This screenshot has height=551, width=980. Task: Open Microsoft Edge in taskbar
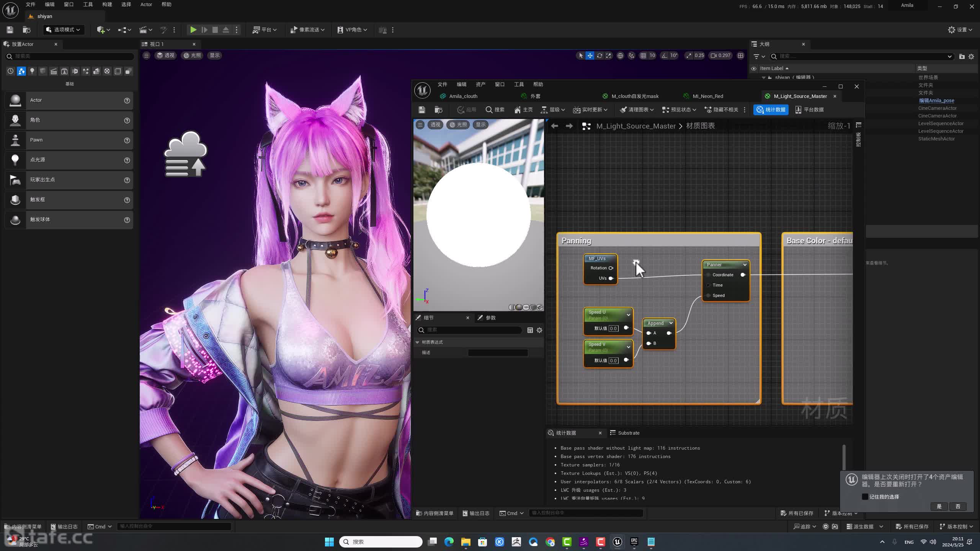pyautogui.click(x=449, y=541)
